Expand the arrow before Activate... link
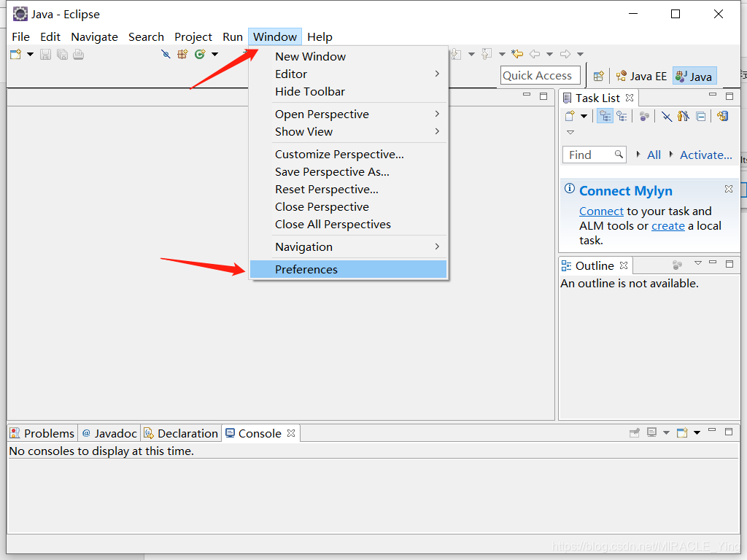This screenshot has height=560, width=747. [671, 154]
